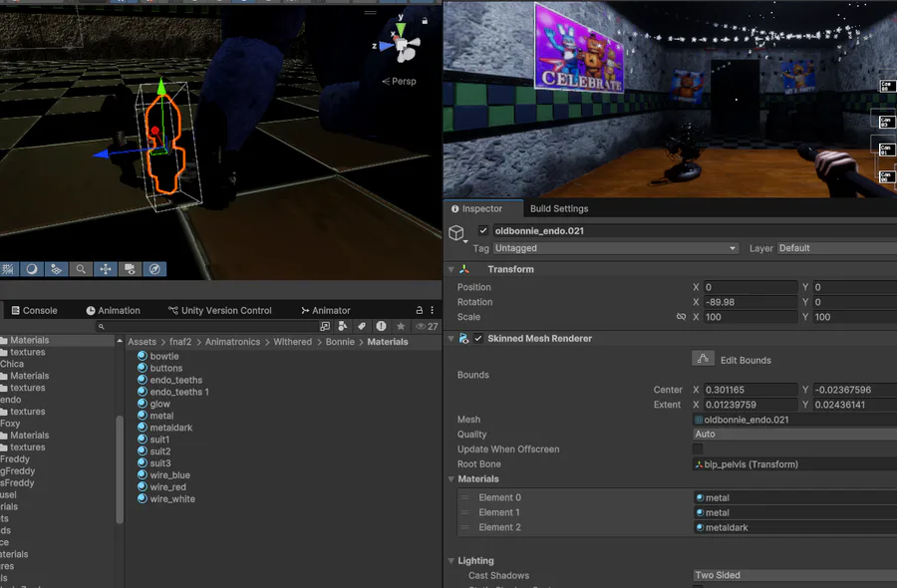
Task: Search by type filter icon
Action: click(343, 326)
